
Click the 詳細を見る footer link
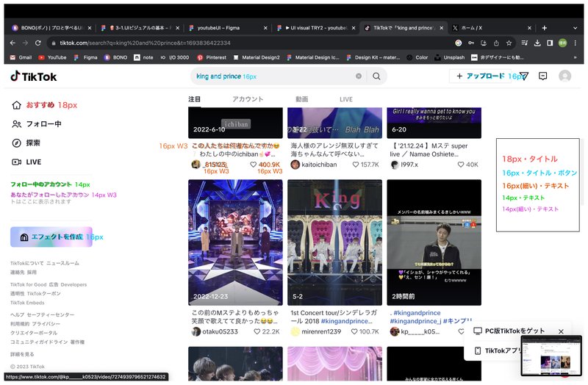22,354
